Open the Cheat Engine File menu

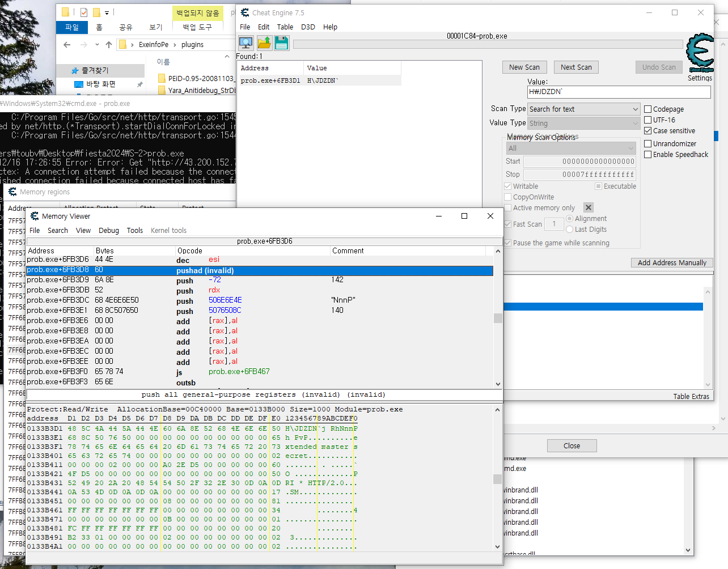click(245, 27)
